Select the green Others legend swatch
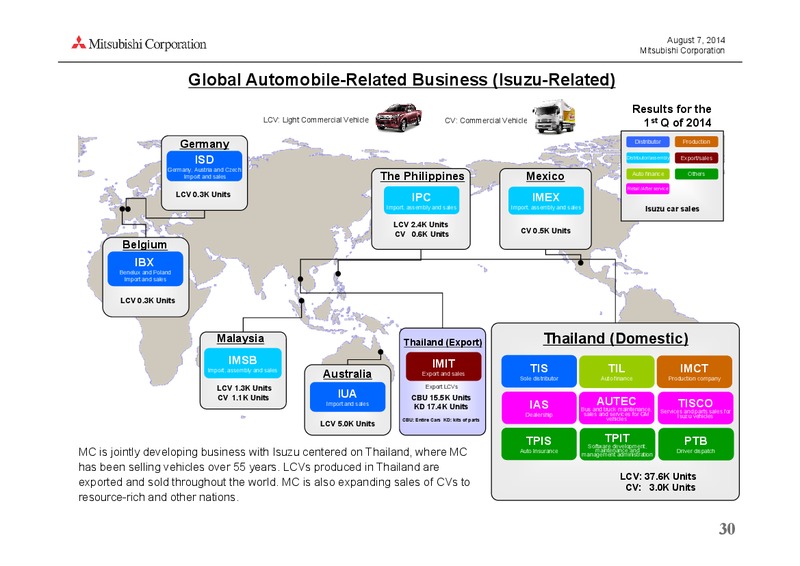Image resolution: width=800 pixels, height=566 pixels. (x=696, y=174)
